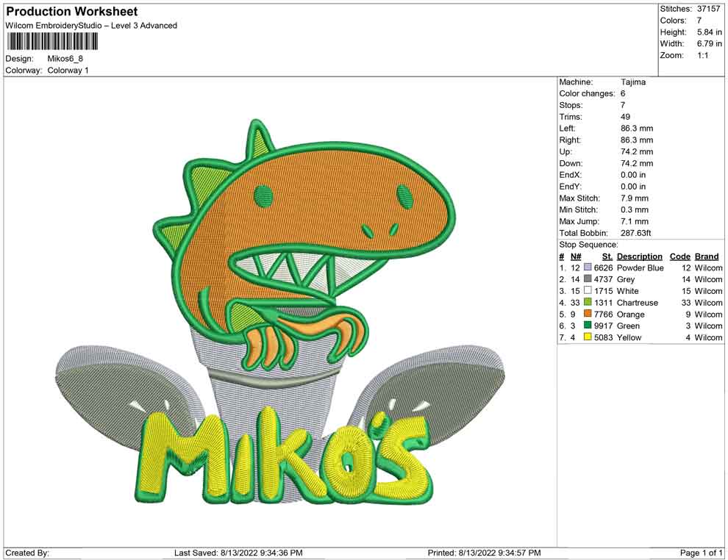Select the Orange thread color swatch
This screenshot has height=560, width=728.
[x=588, y=315]
